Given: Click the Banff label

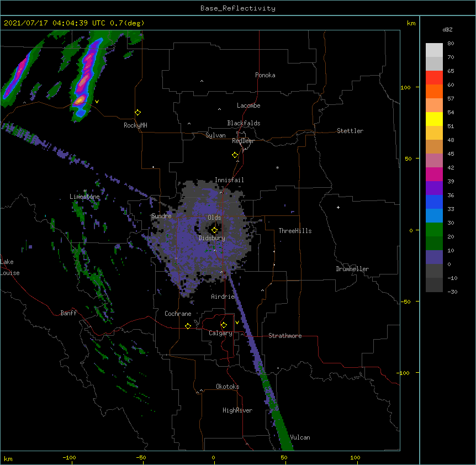Looking at the screenshot, I should [x=68, y=313].
